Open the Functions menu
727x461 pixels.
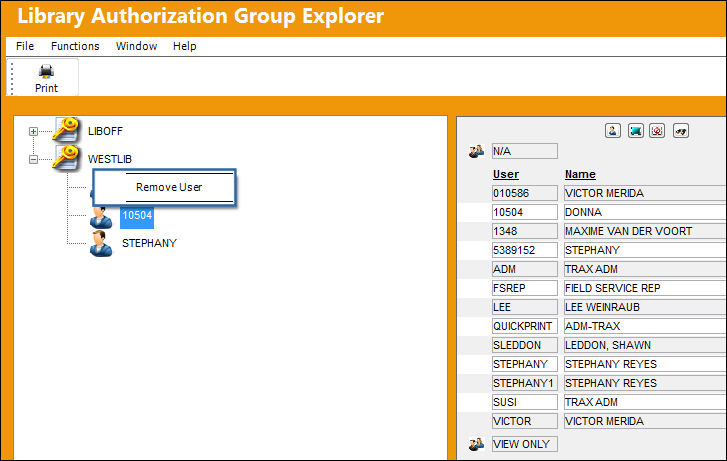(75, 46)
